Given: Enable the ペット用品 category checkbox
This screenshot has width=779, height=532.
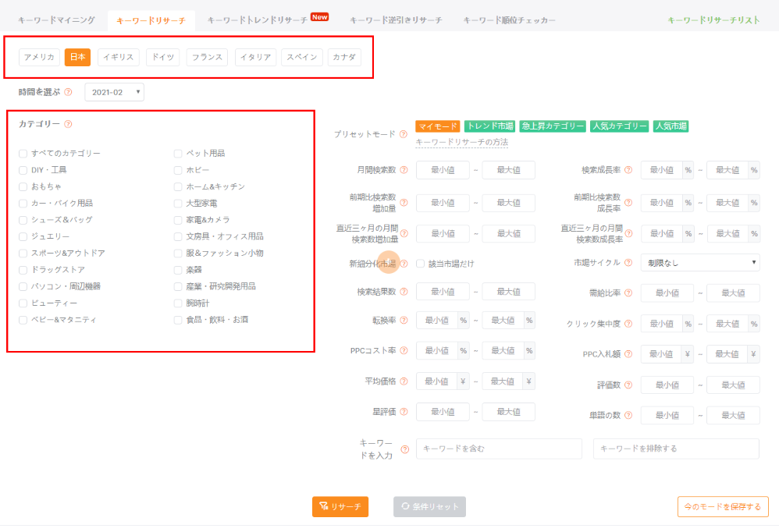Looking at the screenshot, I should 178,154.
